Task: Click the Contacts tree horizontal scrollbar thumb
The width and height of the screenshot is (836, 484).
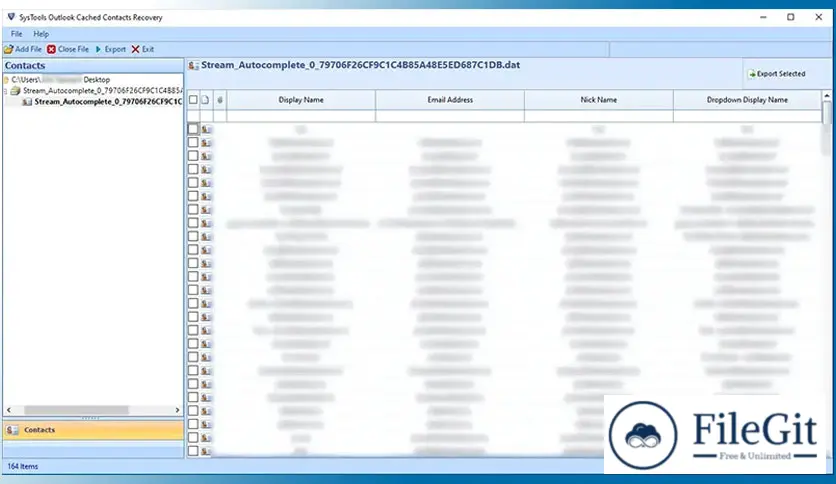Action: [76, 410]
